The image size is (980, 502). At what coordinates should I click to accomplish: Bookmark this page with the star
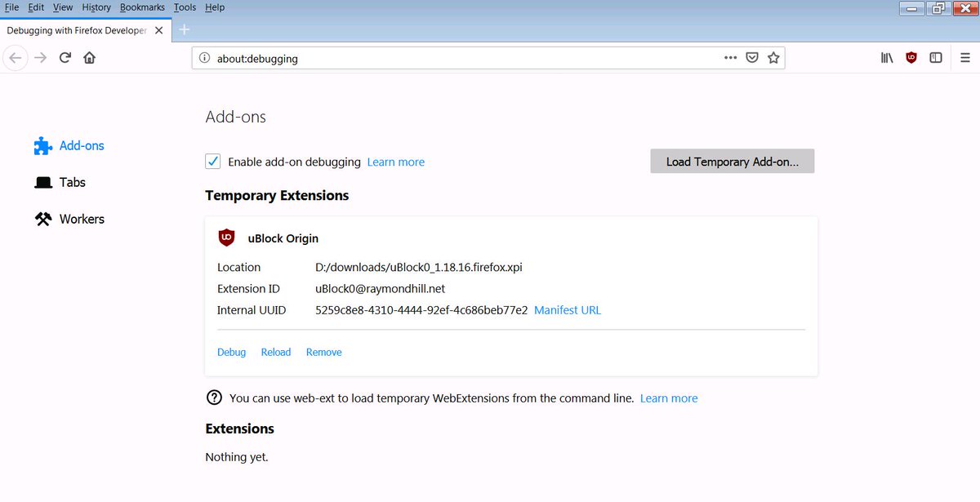pos(773,58)
